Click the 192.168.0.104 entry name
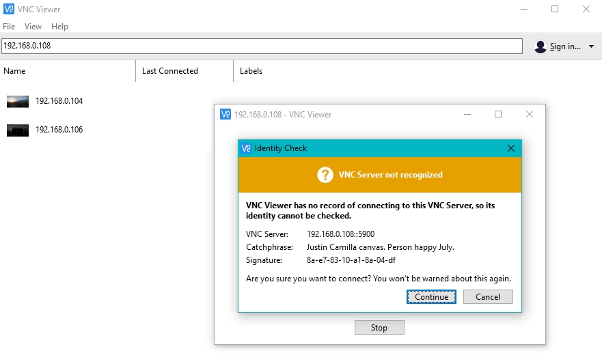The image size is (602, 364). [x=59, y=101]
